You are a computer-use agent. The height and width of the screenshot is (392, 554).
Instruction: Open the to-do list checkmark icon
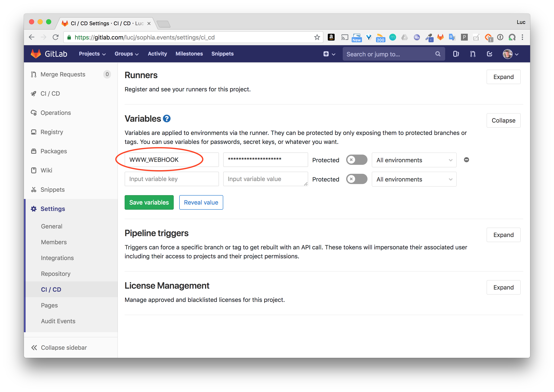coord(489,54)
